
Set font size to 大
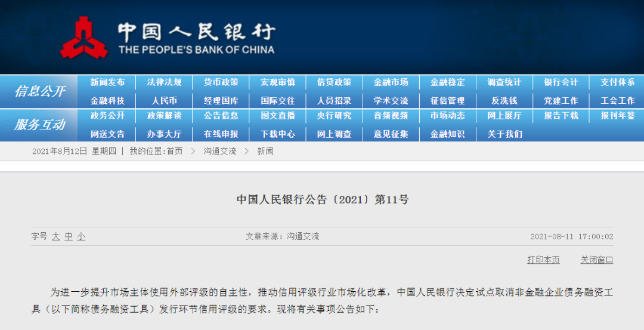coord(56,237)
